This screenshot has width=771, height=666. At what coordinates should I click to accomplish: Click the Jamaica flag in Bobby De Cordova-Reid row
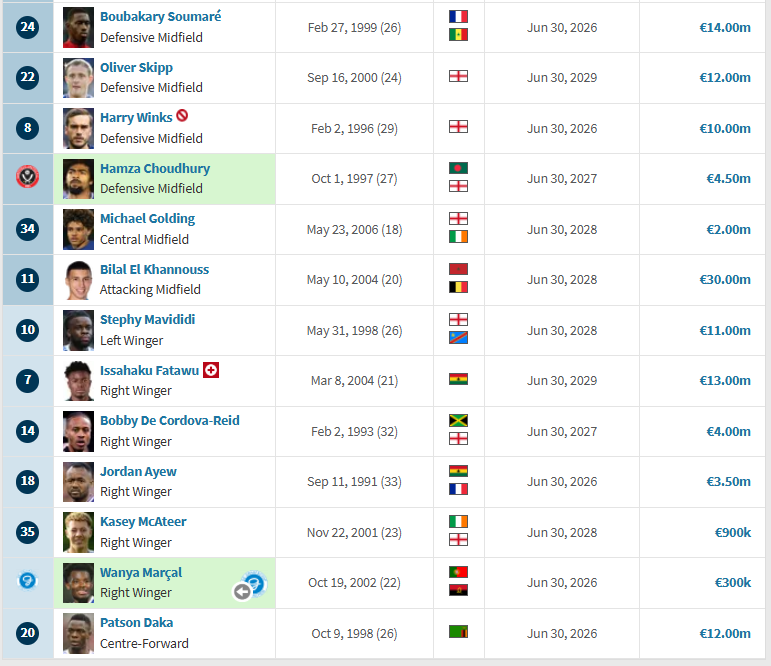458,421
